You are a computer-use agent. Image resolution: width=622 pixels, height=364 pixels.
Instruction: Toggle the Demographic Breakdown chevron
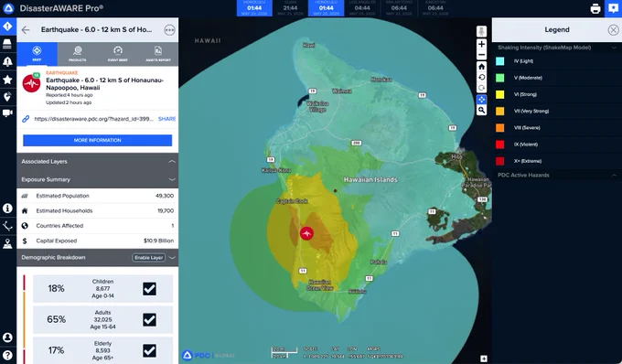point(172,258)
